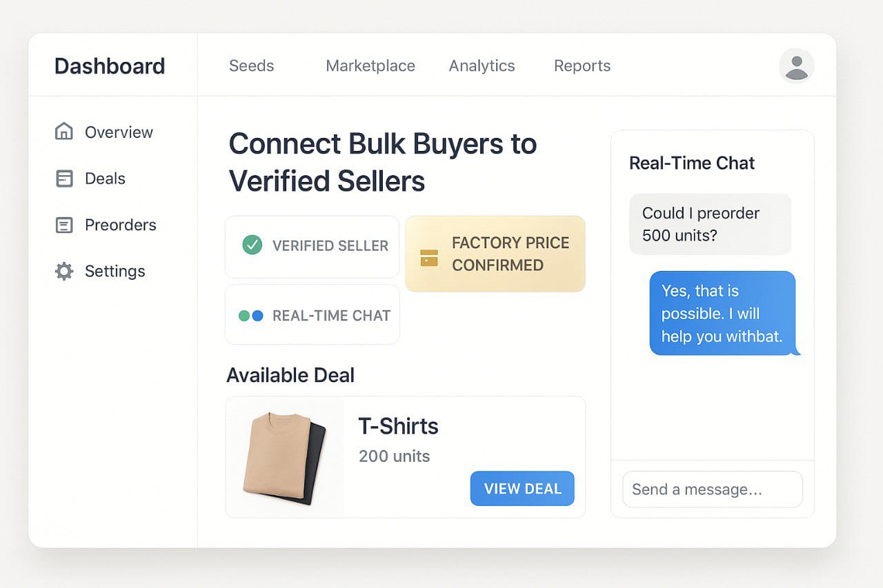883x588 pixels.
Task: Click the Preorders list icon
Action: tap(63, 225)
